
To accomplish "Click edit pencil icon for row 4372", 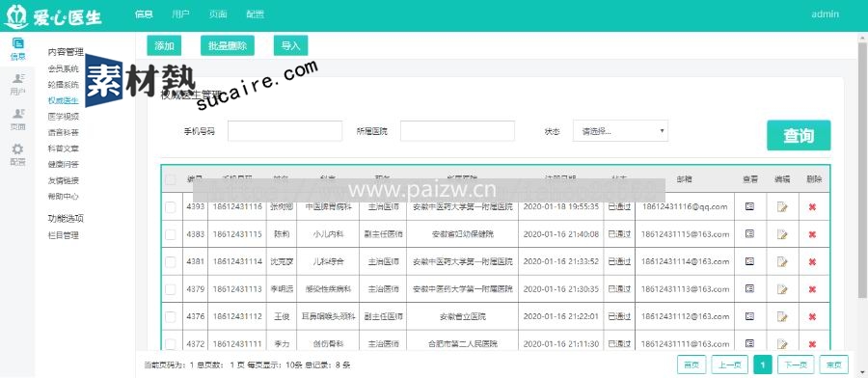I will 781,344.
